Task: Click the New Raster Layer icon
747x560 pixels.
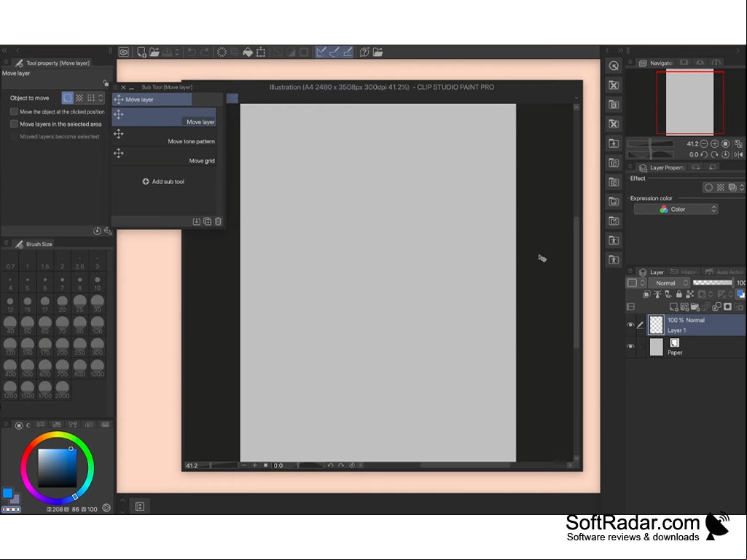Action: click(673, 307)
